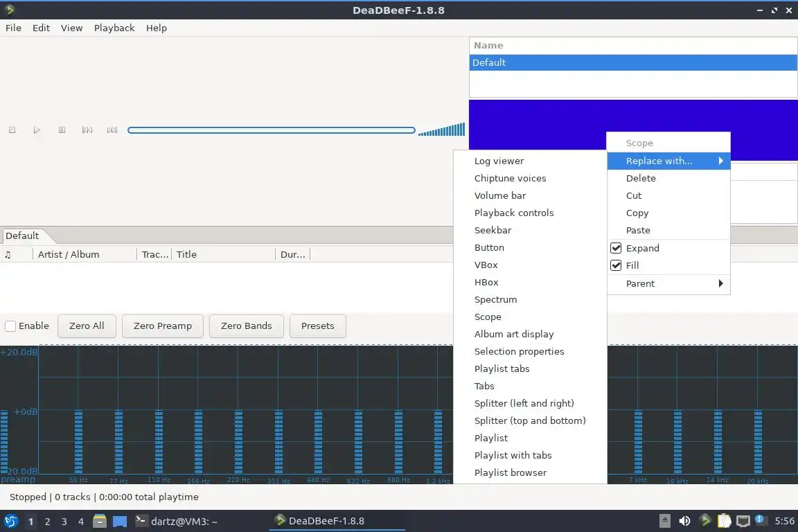Adjust the volume bar
Image resolution: width=798 pixels, height=532 pixels.
pos(442,130)
